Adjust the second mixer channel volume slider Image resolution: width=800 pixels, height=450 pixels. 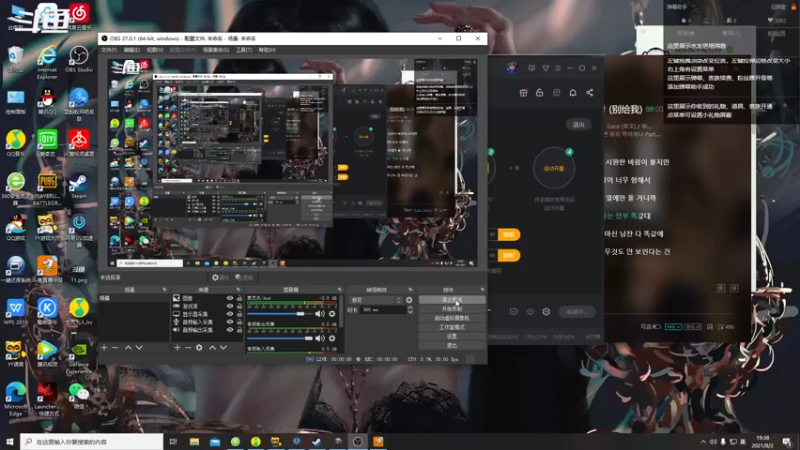click(280, 338)
